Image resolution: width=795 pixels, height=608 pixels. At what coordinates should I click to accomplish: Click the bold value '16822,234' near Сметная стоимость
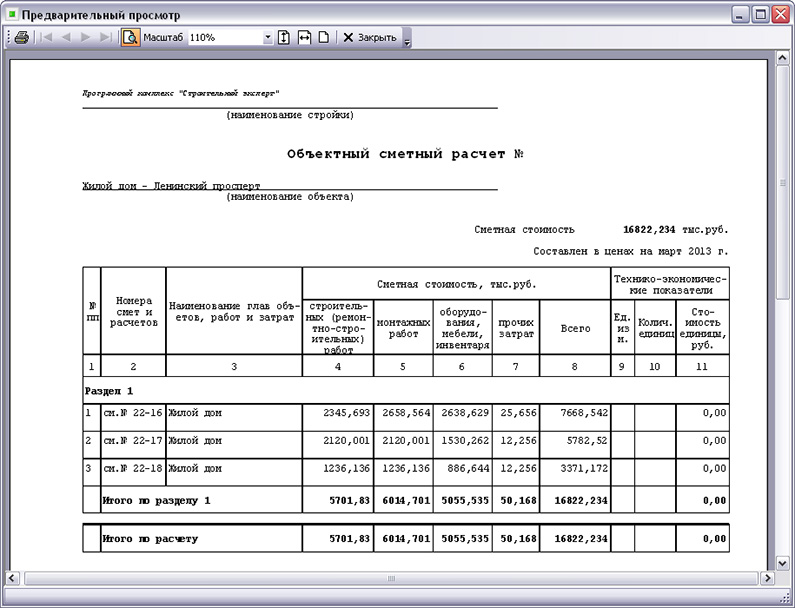[649, 230]
